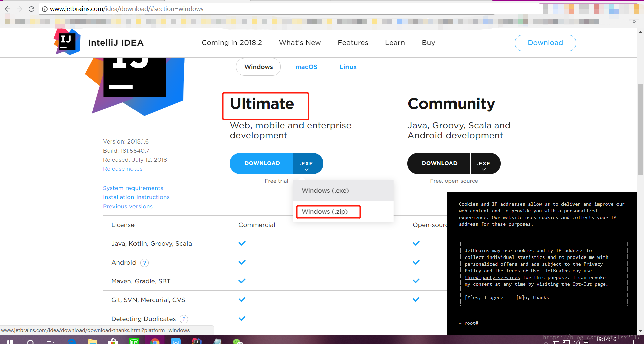644x344 pixels.
Task: Open site information icon in address bar
Action: (x=45, y=9)
